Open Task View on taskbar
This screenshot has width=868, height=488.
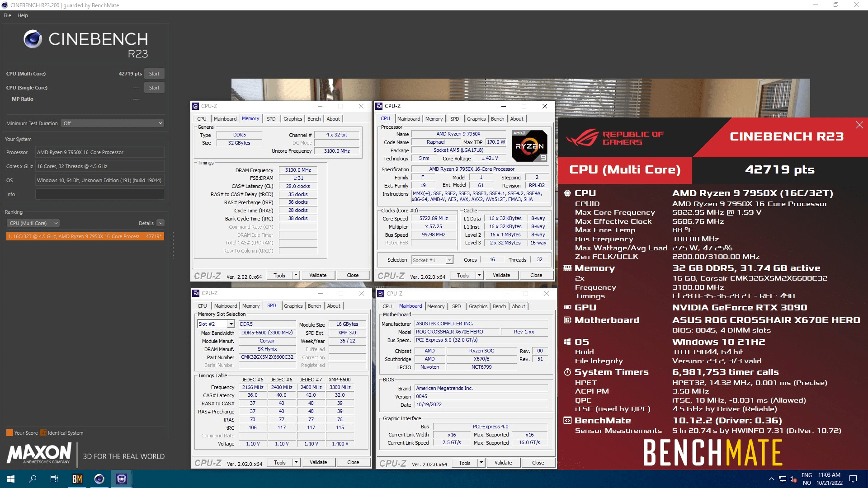54,479
